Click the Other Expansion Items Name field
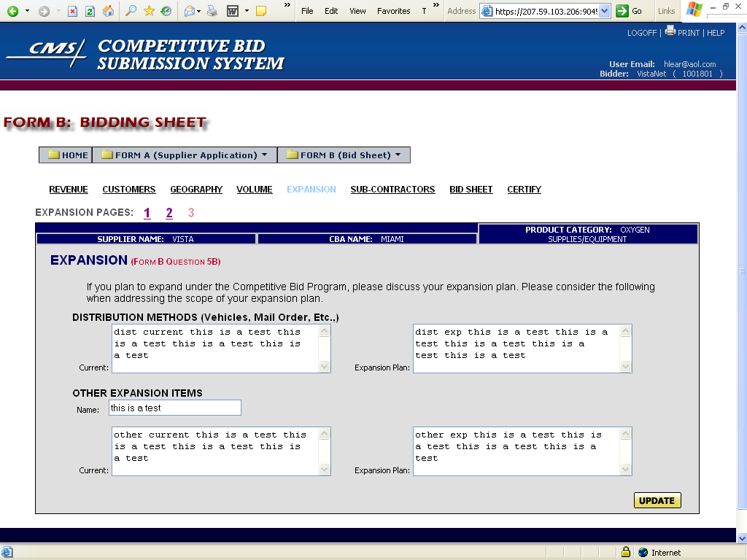The image size is (747, 560). 175,408
